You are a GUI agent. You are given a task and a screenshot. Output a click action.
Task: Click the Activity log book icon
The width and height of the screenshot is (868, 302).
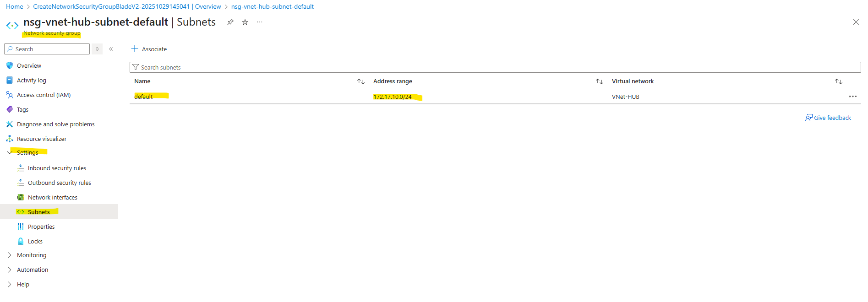pos(10,81)
